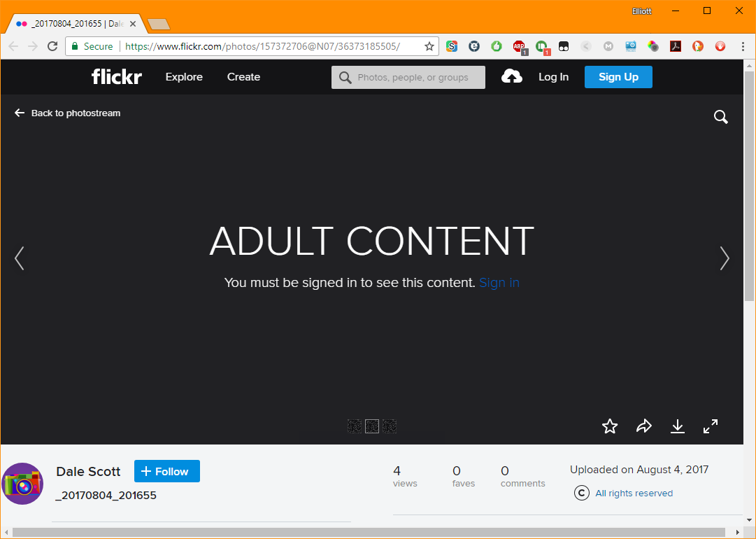
Task: Open the Explore menu
Action: point(184,77)
